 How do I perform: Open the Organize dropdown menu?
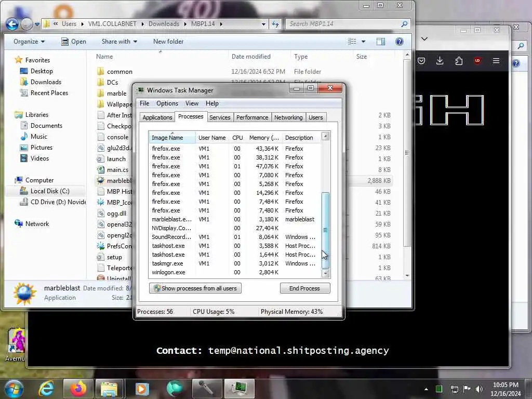pyautogui.click(x=29, y=42)
